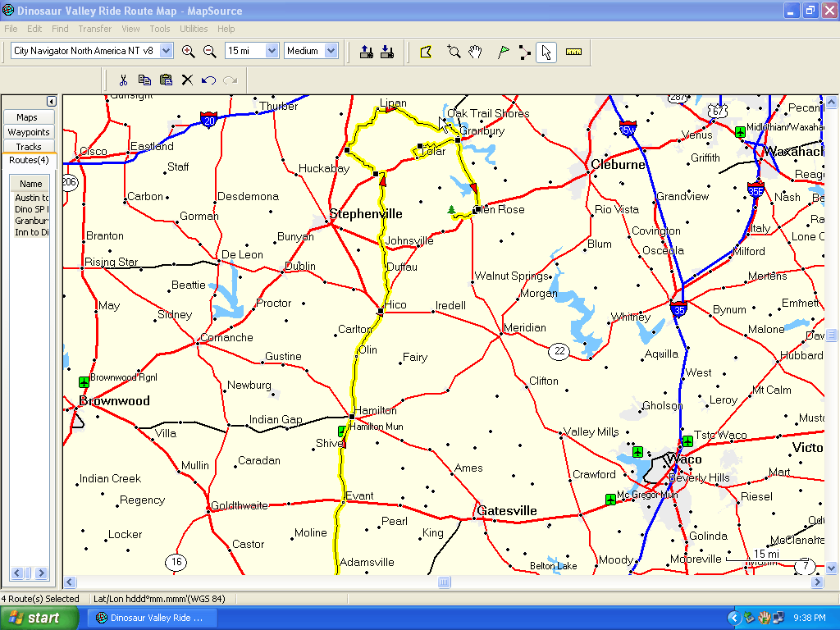The width and height of the screenshot is (840, 630).
Task: Activate the Map selection tool
Action: (426, 52)
